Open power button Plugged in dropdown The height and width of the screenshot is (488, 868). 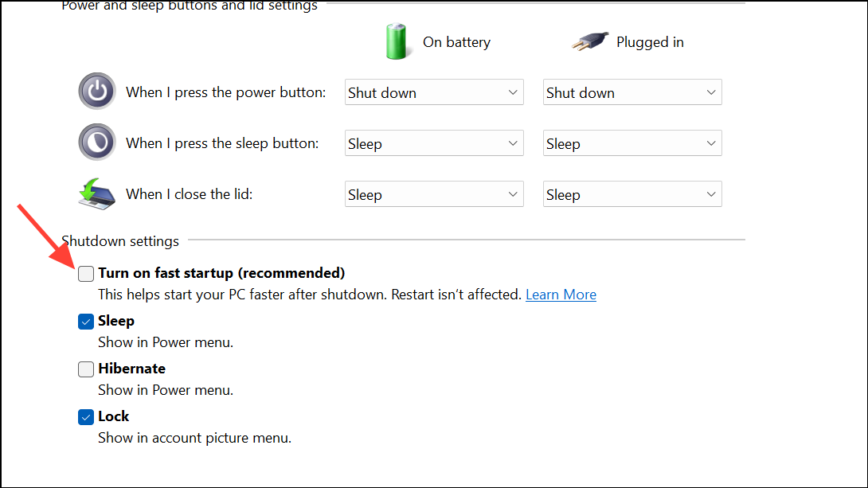pos(631,92)
